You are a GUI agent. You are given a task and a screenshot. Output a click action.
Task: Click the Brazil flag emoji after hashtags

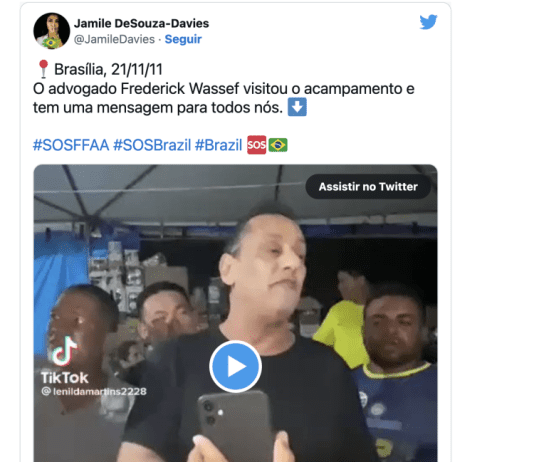(x=278, y=145)
